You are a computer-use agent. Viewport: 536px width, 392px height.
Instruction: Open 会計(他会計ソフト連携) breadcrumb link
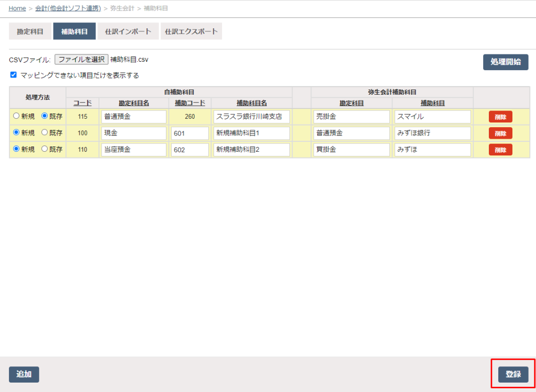(x=68, y=8)
